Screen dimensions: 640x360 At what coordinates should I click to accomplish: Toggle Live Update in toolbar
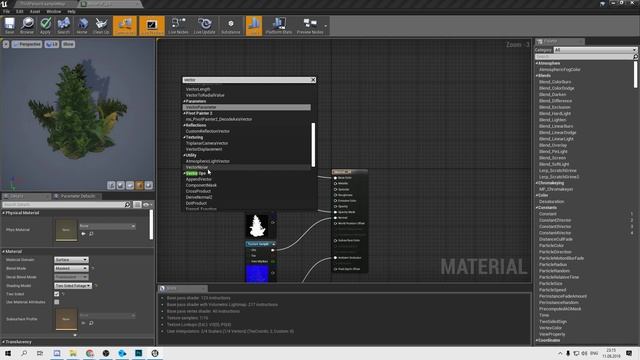(204, 25)
